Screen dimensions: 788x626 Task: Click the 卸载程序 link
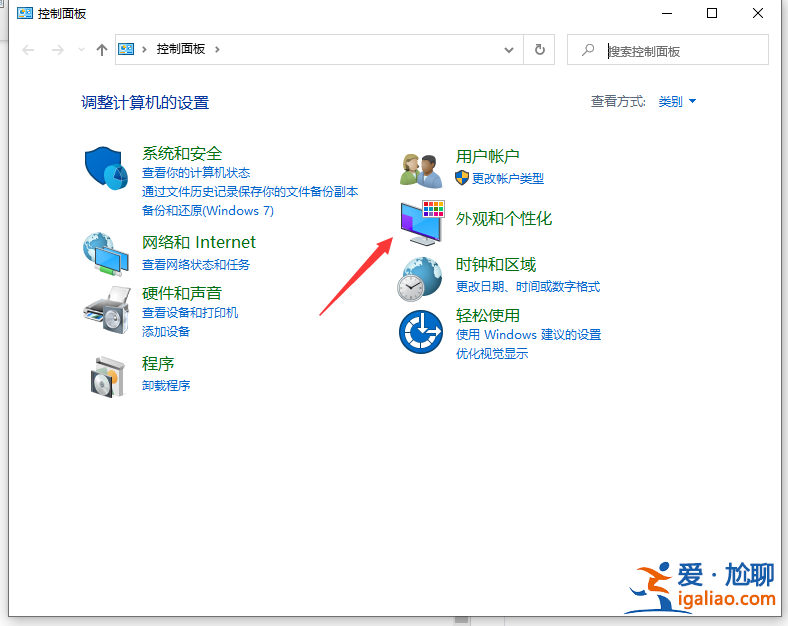click(166, 385)
